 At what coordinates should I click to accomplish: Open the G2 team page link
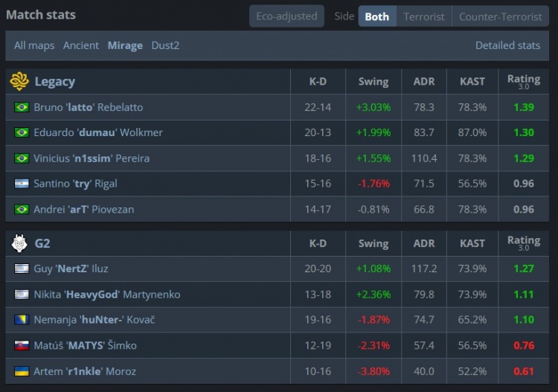click(42, 243)
